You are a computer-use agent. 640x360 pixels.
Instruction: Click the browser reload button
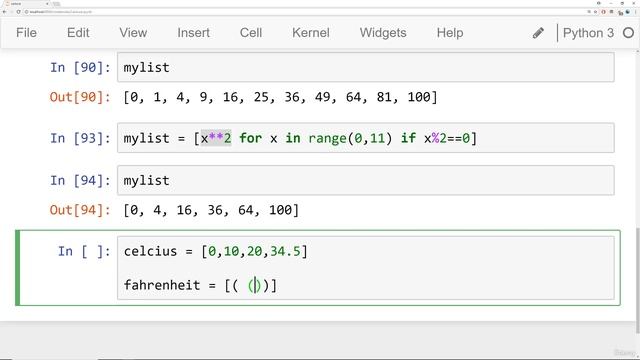point(18,12)
